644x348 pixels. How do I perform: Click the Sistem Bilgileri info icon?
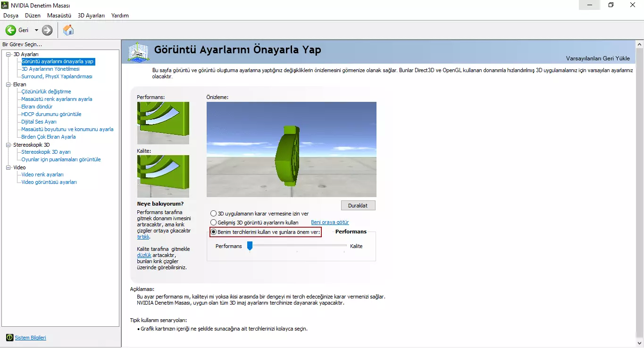(x=9, y=338)
